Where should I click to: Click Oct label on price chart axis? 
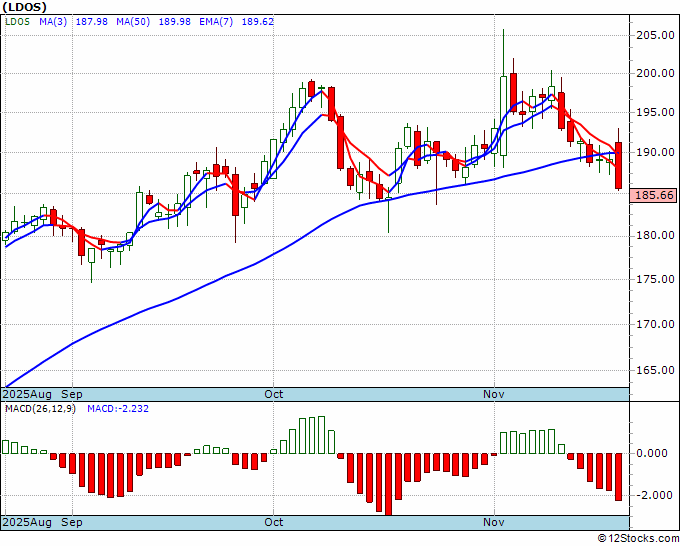coord(274,394)
